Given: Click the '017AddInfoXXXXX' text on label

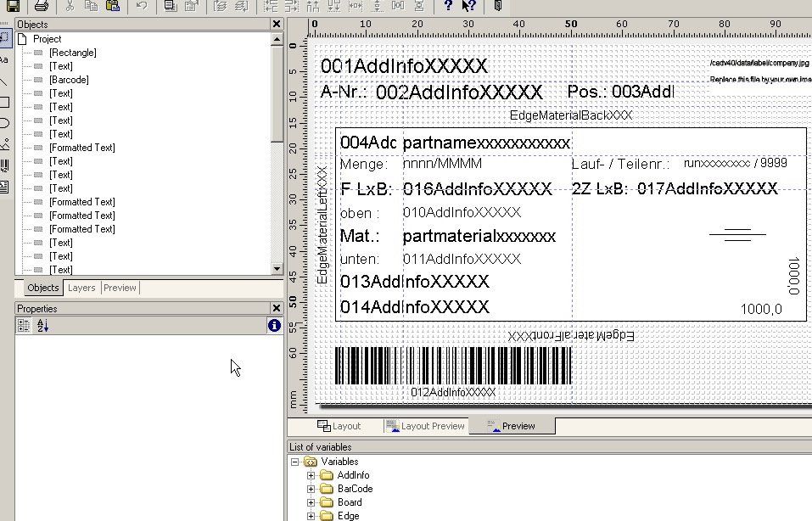Looking at the screenshot, I should pyautogui.click(x=708, y=188).
